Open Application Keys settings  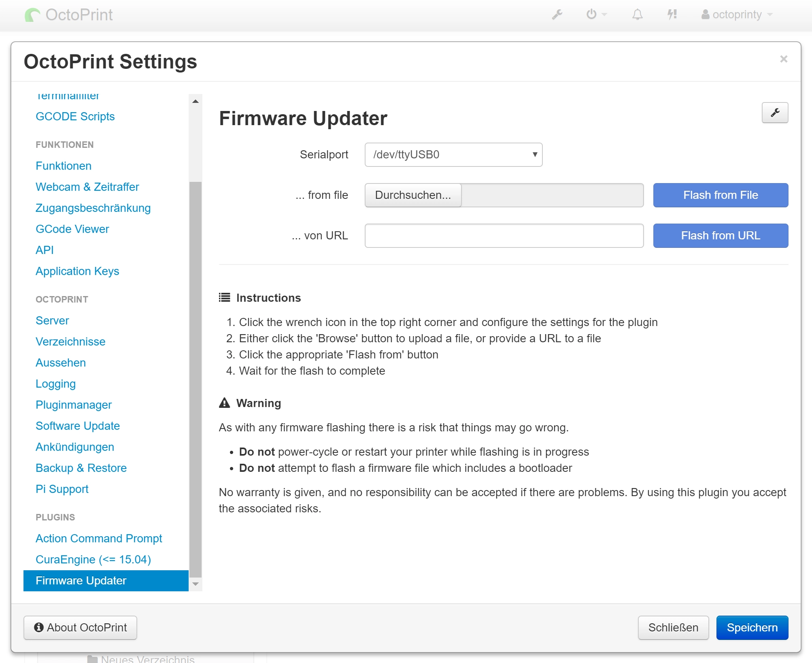tap(77, 271)
